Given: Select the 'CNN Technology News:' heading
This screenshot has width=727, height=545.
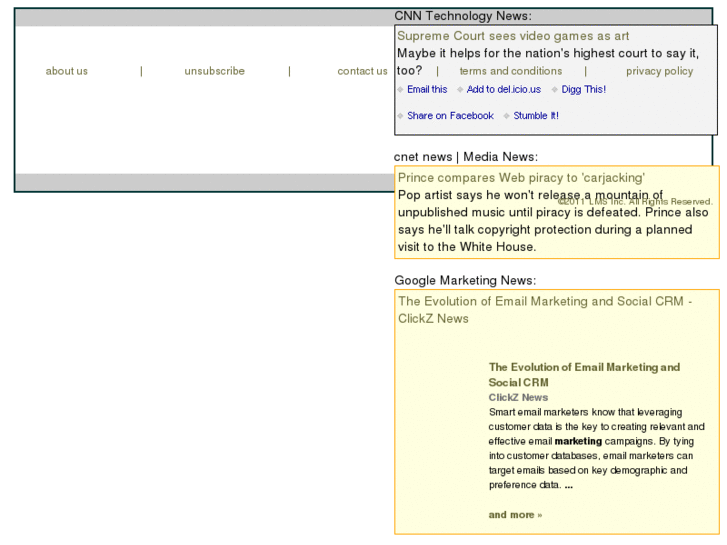Looking at the screenshot, I should tap(463, 16).
